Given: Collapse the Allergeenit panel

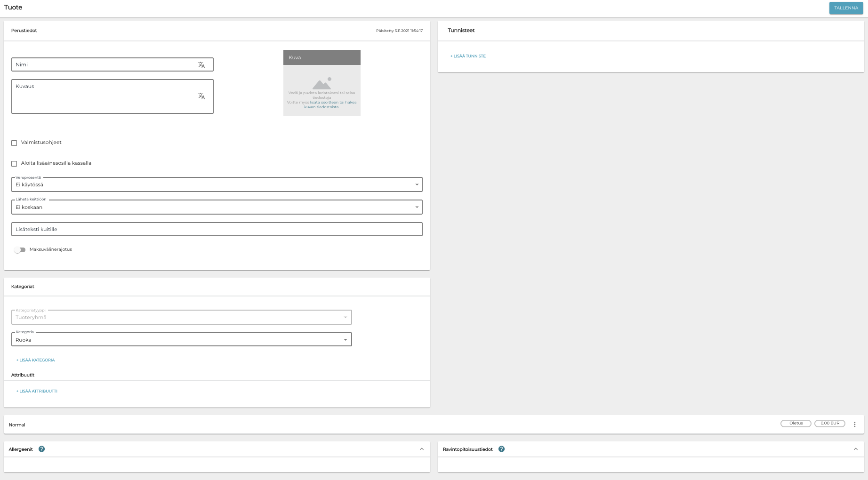Looking at the screenshot, I should coord(422,449).
